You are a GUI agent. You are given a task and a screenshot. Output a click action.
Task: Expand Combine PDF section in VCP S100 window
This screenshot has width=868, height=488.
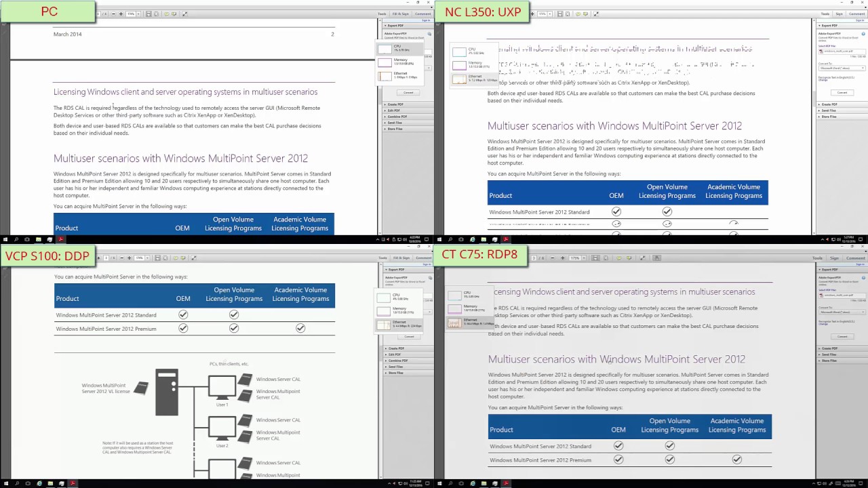pyautogui.click(x=408, y=361)
